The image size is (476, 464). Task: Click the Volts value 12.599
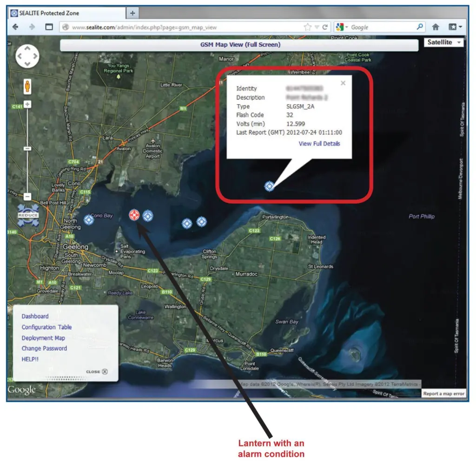click(x=295, y=124)
